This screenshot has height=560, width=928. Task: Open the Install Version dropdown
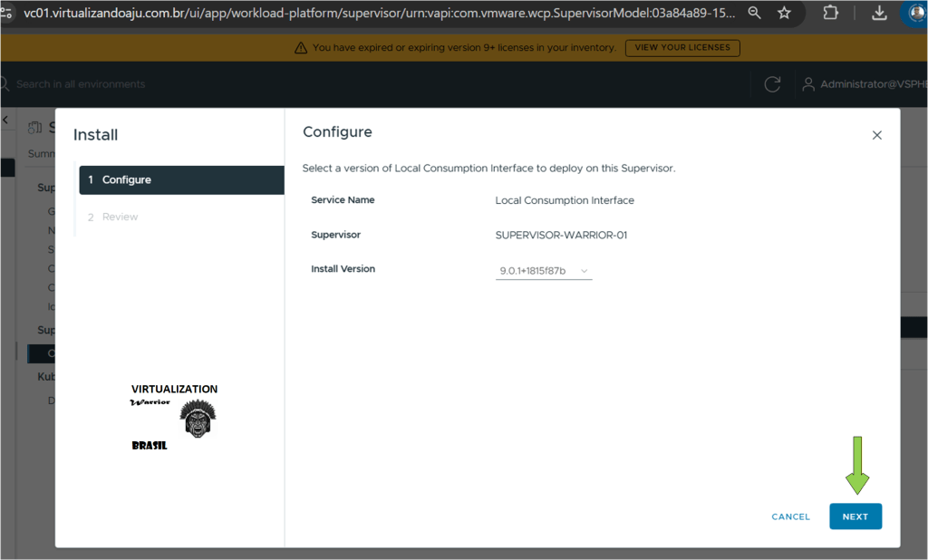(544, 271)
